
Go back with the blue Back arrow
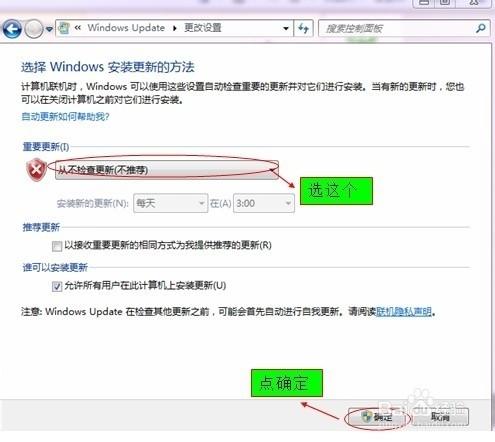[12, 29]
